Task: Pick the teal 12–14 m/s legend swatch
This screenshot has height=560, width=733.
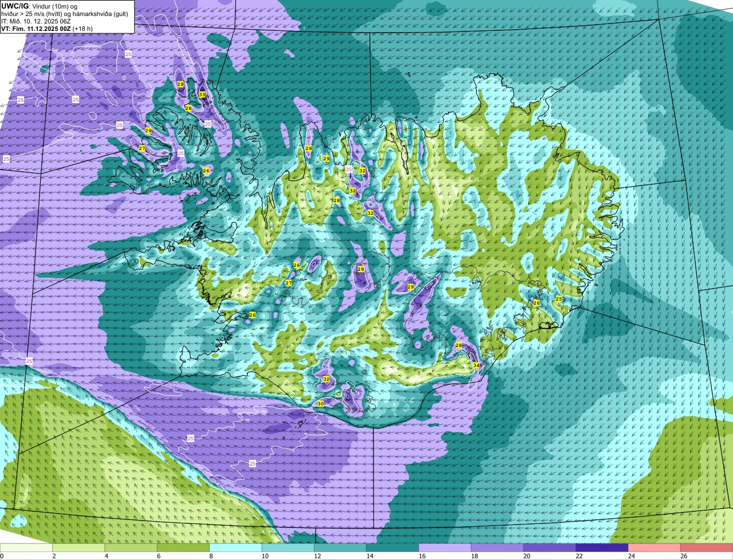Action: pyautogui.click(x=340, y=547)
